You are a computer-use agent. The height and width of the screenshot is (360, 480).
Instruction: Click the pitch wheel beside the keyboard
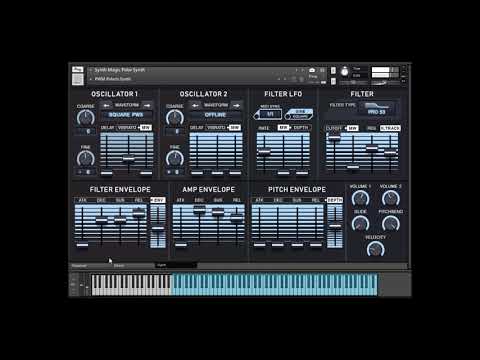(81, 285)
